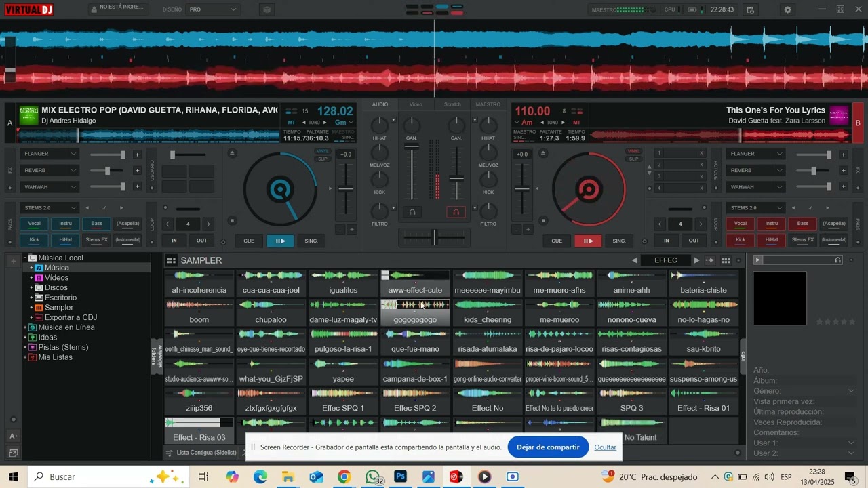868x488 pixels.
Task: Select the Sampler folder in browser
Action: click(x=59, y=308)
